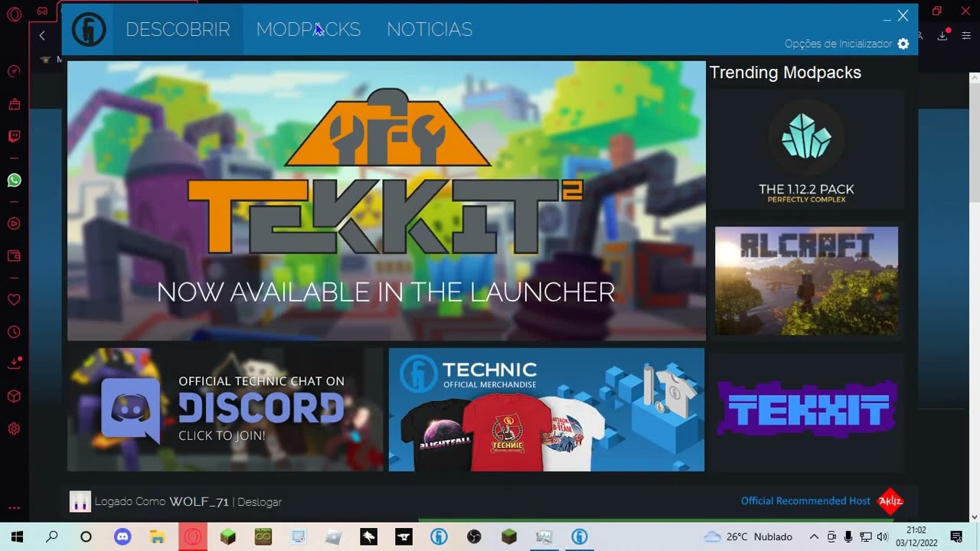The image size is (980, 551).
Task: Open File Explorer from the taskbar
Action: 157,536
